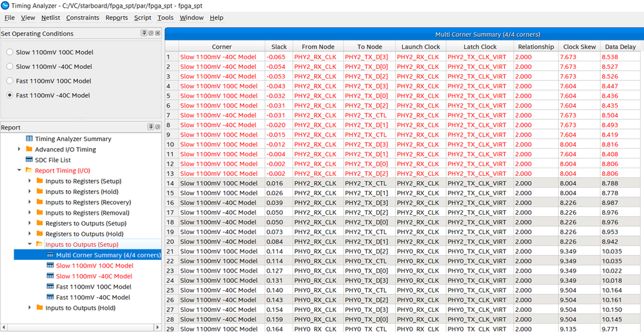The image size is (644, 332).
Task: Select Fast 1100mV -40C Model operating condition
Action: [10, 95]
